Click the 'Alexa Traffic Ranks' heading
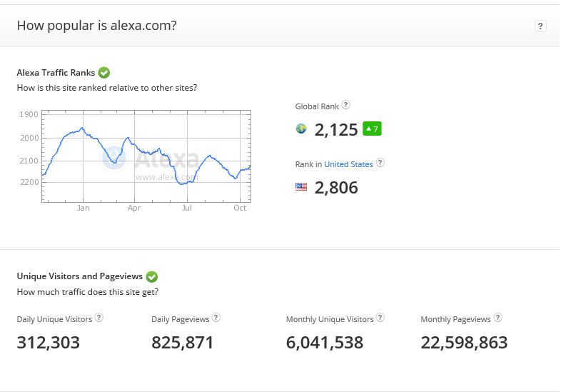The image size is (561, 392). (56, 73)
